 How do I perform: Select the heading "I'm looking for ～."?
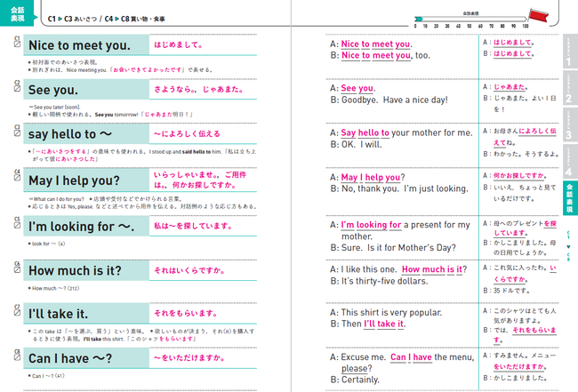click(x=82, y=227)
